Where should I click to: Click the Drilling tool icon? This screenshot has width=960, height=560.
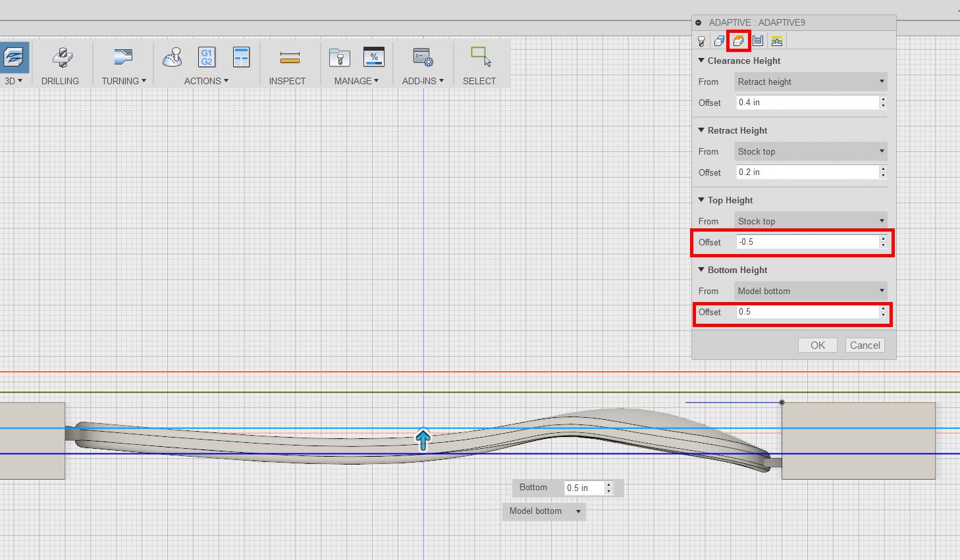[62, 58]
